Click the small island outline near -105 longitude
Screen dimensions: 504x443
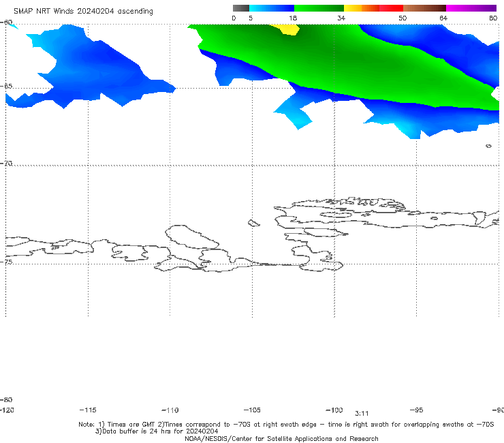(253, 223)
